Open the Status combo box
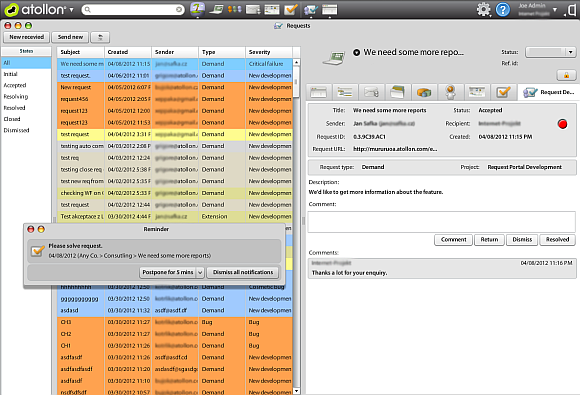Image resolution: width=580 pixels, height=395 pixels. click(550, 52)
